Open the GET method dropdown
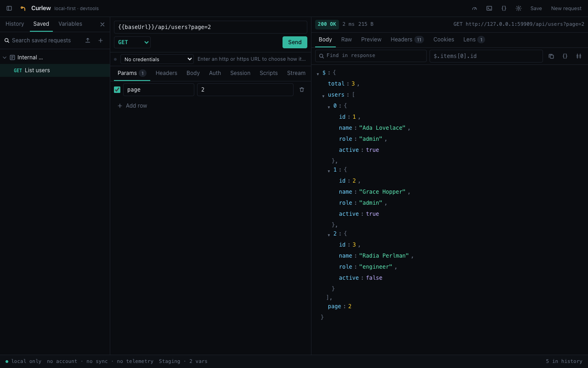588x368 pixels. (132, 42)
